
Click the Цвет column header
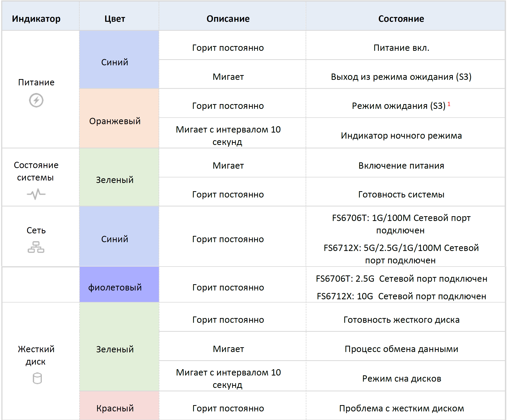click(x=115, y=19)
